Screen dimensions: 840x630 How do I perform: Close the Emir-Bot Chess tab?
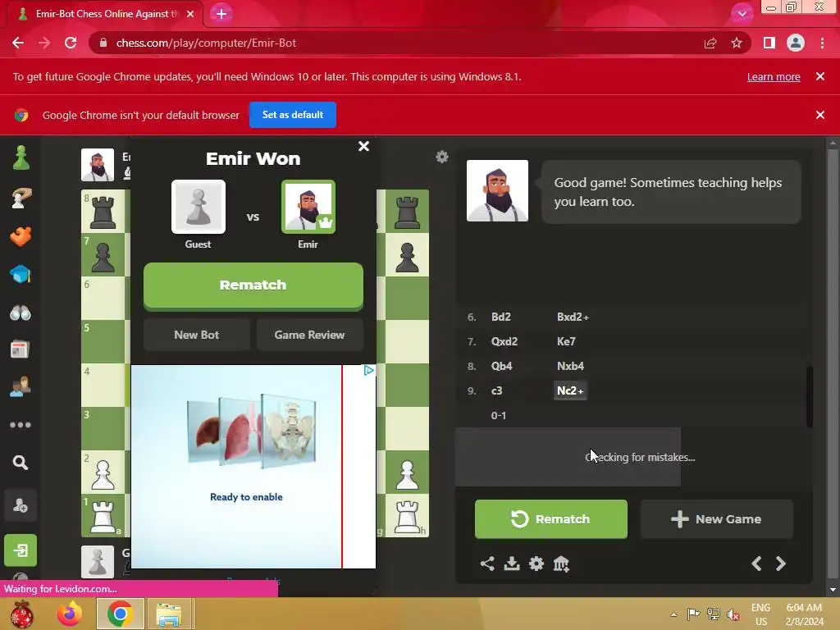pos(190,14)
